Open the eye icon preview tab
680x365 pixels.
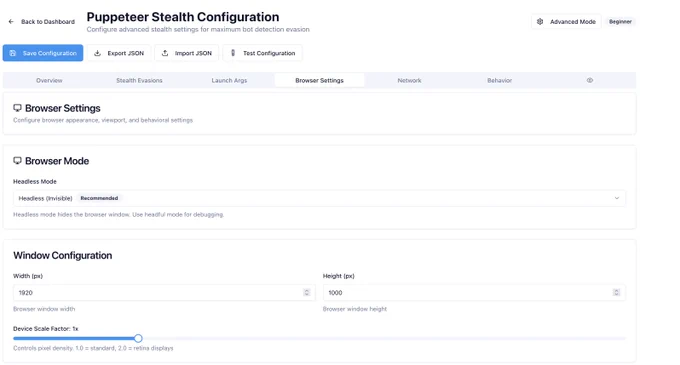click(x=589, y=80)
